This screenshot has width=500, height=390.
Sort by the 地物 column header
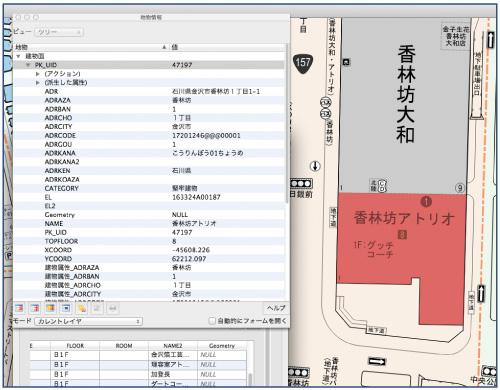point(91,47)
